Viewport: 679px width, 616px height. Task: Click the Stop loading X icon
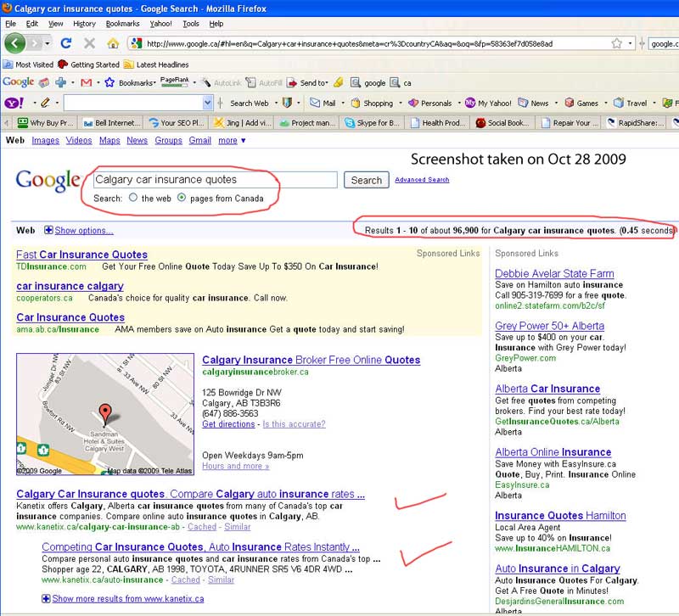[x=90, y=43]
